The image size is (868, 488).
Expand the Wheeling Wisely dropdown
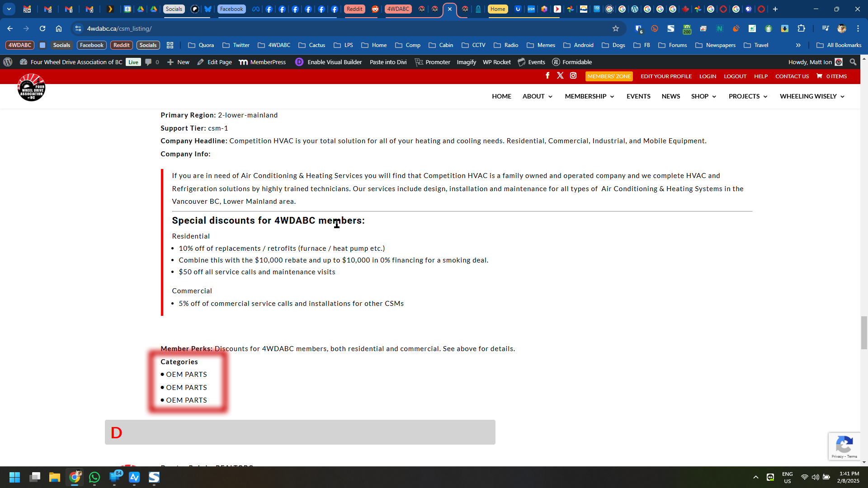point(812,96)
